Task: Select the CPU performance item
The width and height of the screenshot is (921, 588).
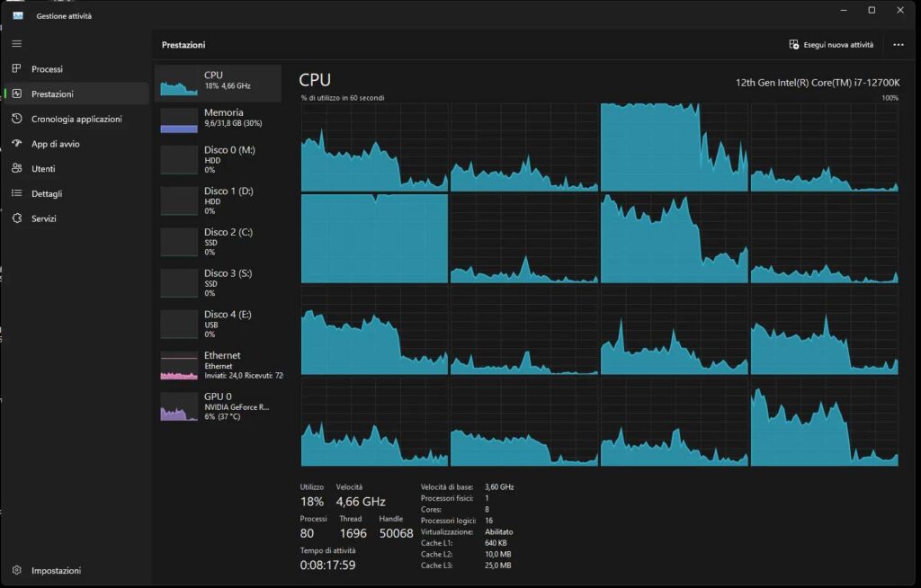Action: [x=218, y=83]
